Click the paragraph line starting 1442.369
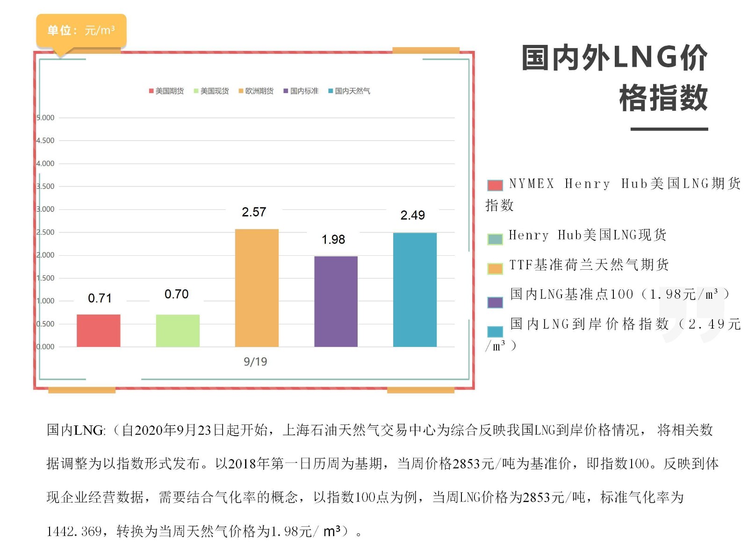The width and height of the screenshot is (748, 560). click(x=204, y=531)
